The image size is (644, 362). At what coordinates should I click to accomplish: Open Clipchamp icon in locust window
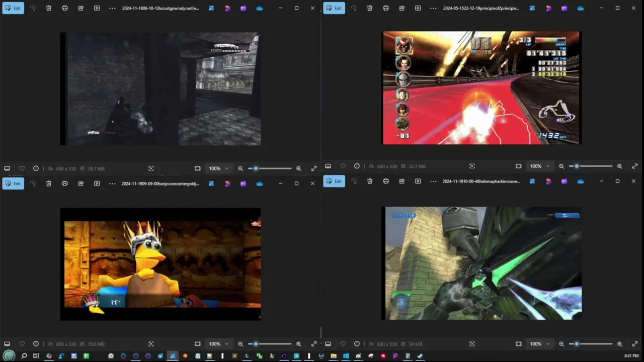(x=244, y=8)
